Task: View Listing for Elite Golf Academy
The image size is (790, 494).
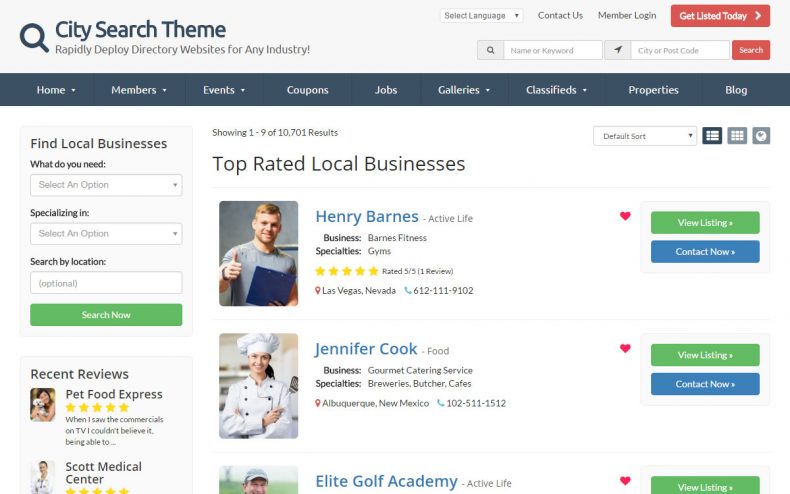Action: click(705, 485)
